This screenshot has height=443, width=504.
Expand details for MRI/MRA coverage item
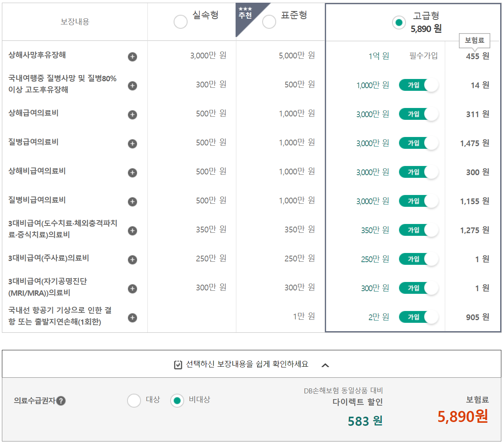pyautogui.click(x=132, y=289)
